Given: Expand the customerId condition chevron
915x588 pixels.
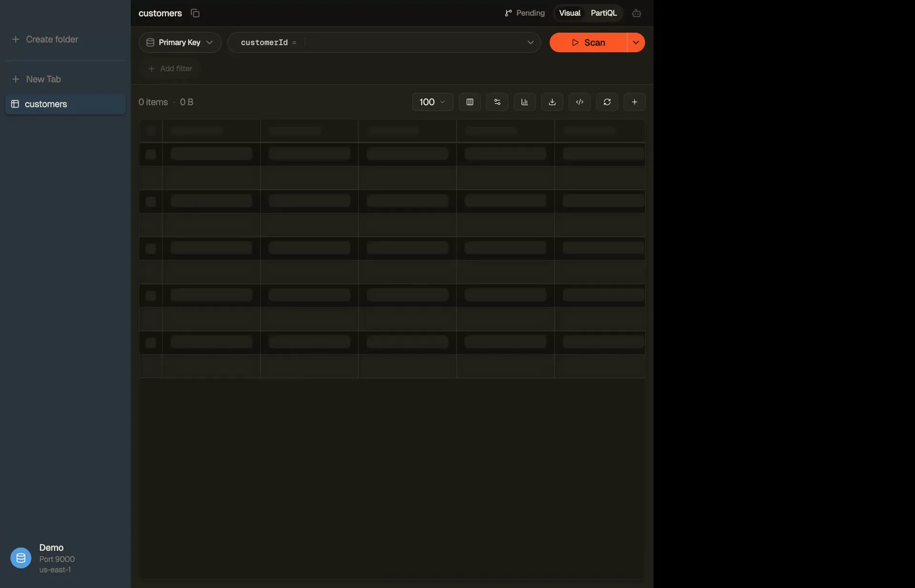Looking at the screenshot, I should (530, 42).
